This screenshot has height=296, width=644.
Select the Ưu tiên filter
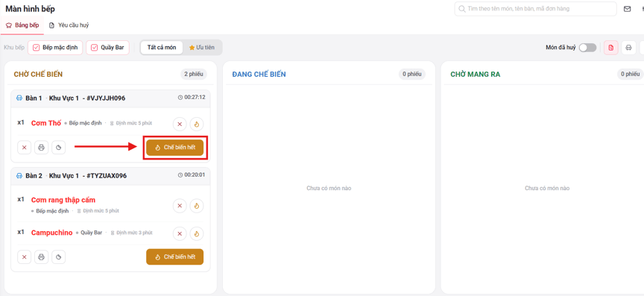(202, 48)
